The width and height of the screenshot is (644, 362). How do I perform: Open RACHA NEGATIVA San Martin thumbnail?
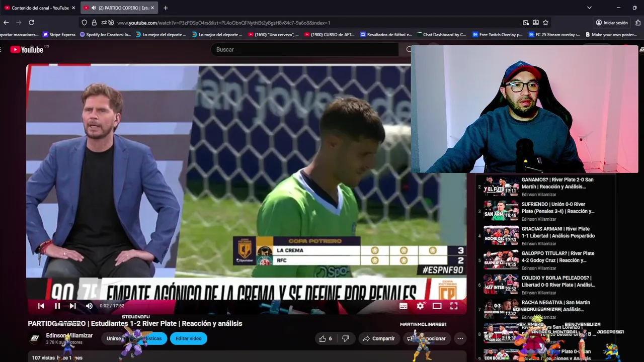click(501, 309)
